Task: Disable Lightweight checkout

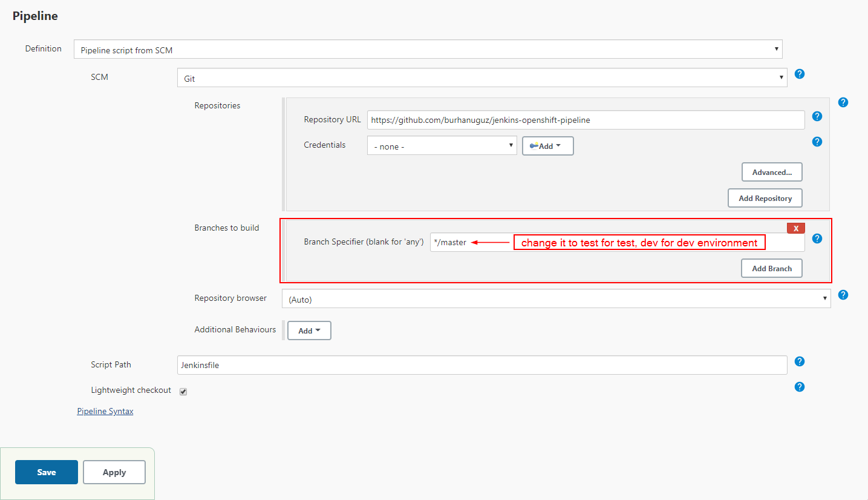Action: pyautogui.click(x=183, y=392)
